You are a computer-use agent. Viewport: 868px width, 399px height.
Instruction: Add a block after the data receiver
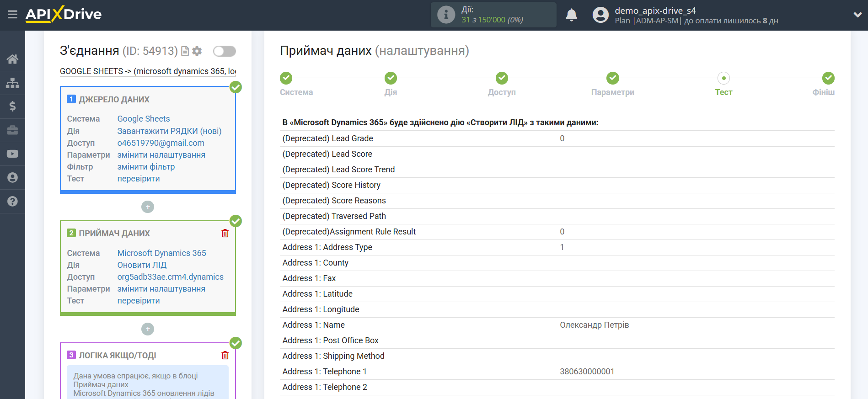tap(148, 329)
